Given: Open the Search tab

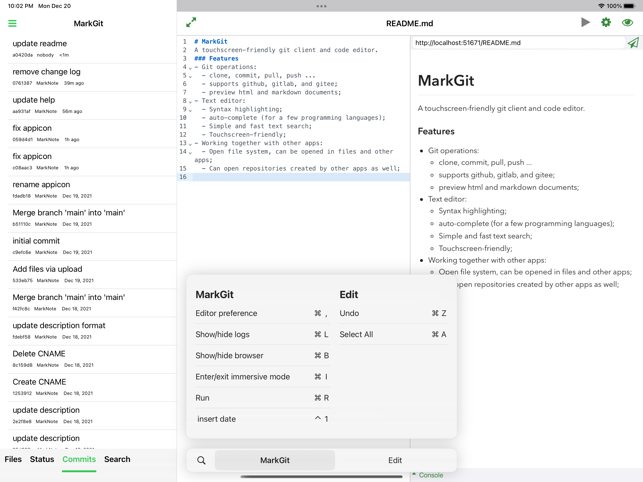Looking at the screenshot, I should coord(117,459).
